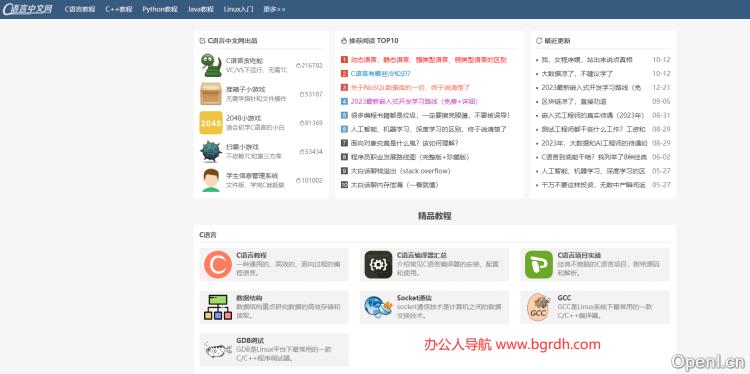Open the 数据结构 tutorial title

[249, 297]
